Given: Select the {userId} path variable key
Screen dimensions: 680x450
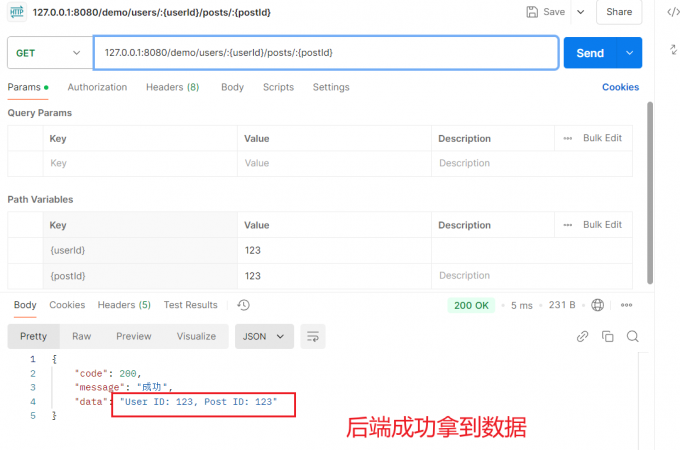Looking at the screenshot, I should click(x=140, y=251).
